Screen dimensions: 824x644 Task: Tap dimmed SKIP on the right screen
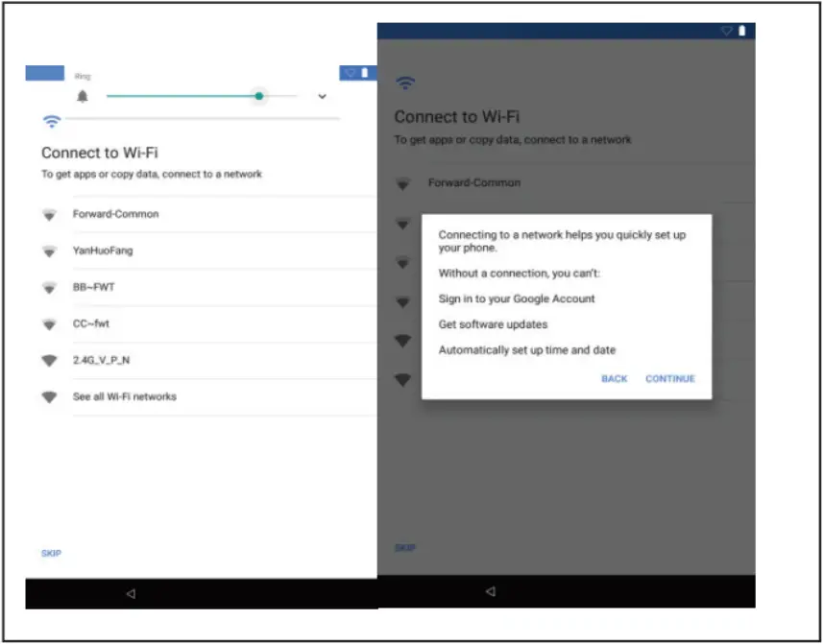[x=405, y=548]
